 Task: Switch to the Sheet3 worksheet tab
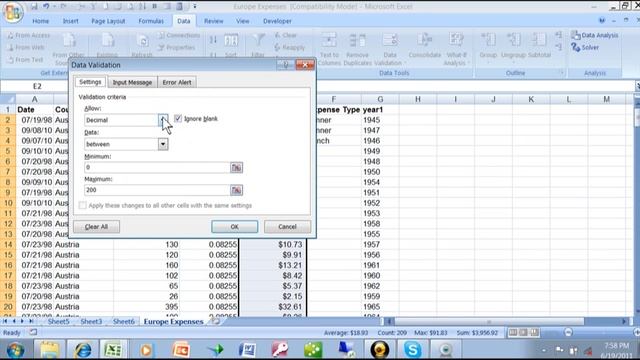[x=91, y=322]
